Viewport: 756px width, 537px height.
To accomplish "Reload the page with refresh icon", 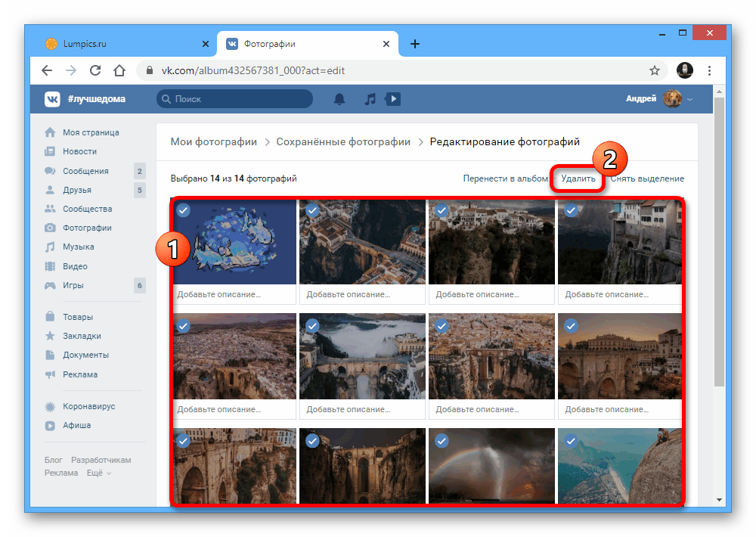I will tap(95, 70).
